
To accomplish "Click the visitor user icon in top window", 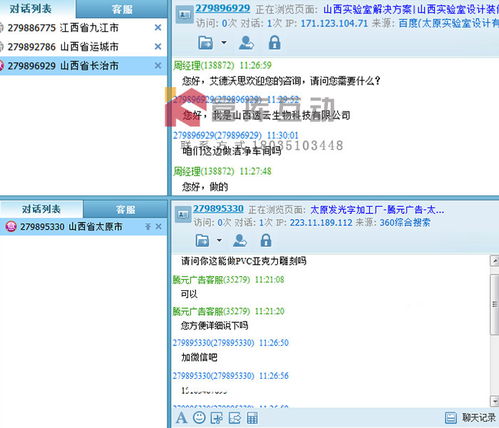I will pos(246,43).
